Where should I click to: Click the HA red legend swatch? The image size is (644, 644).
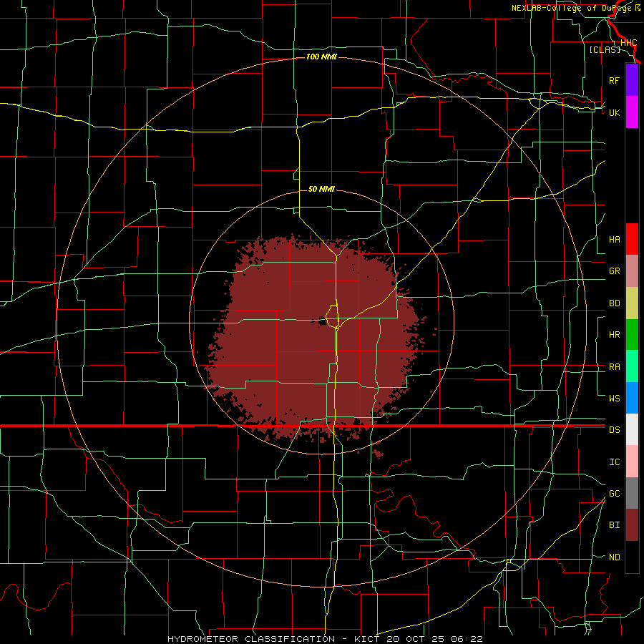632,239
